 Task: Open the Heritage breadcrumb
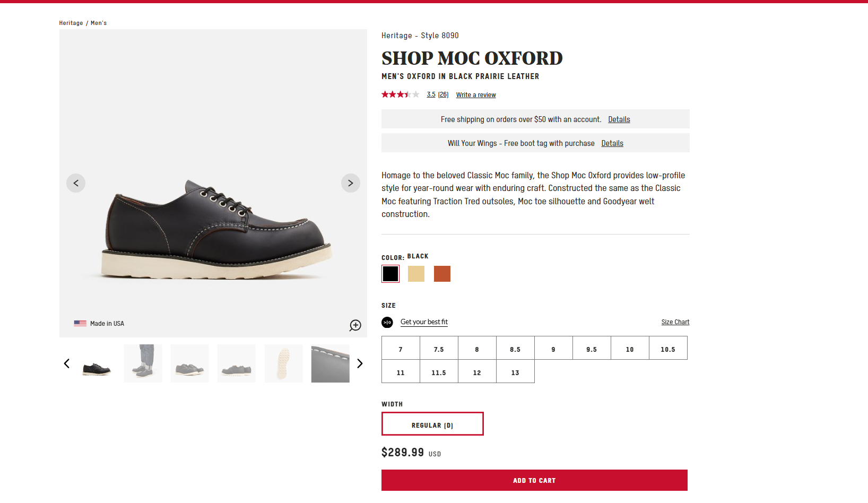pyautogui.click(x=71, y=23)
